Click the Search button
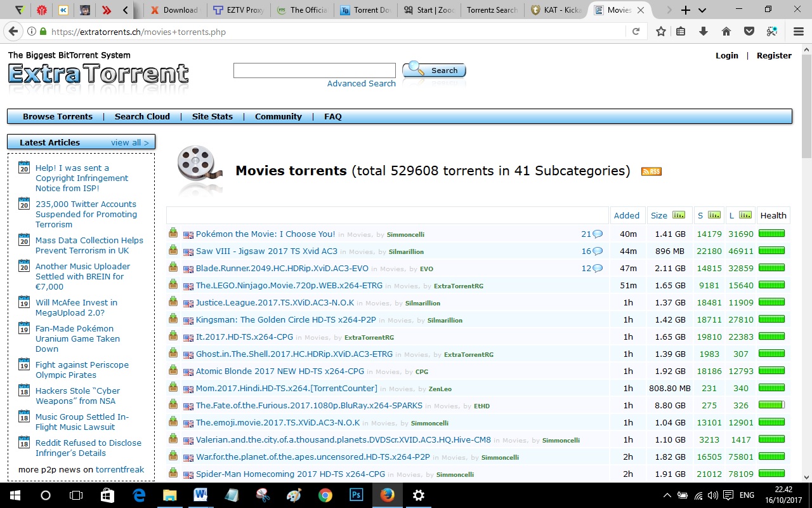The height and width of the screenshot is (508, 812). [x=435, y=70]
